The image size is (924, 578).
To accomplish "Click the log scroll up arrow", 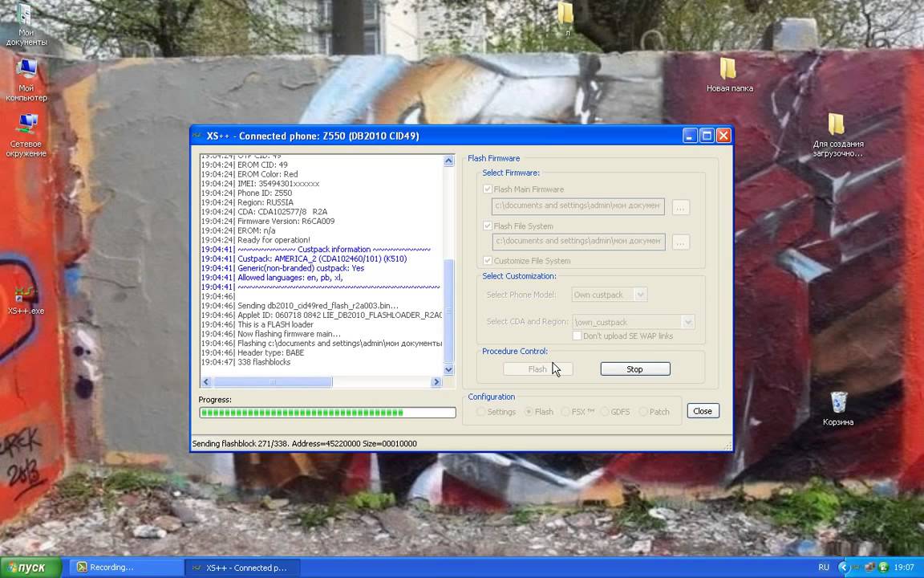I will click(448, 161).
